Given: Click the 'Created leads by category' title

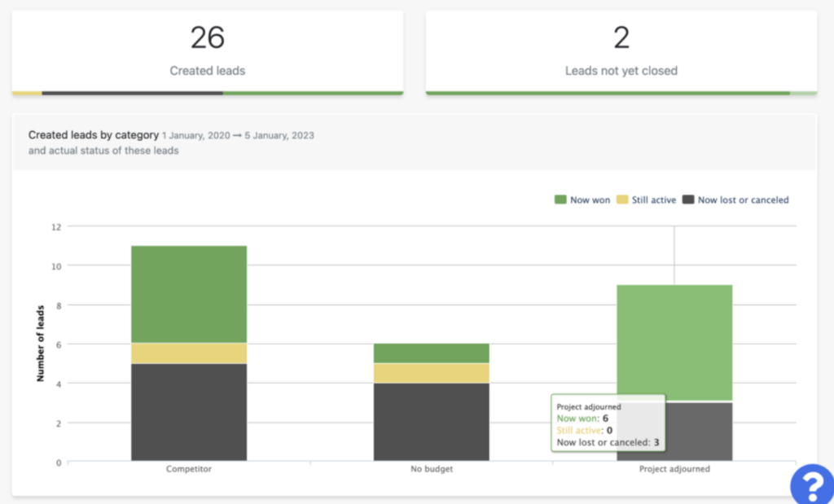Looking at the screenshot, I should coord(94,135).
